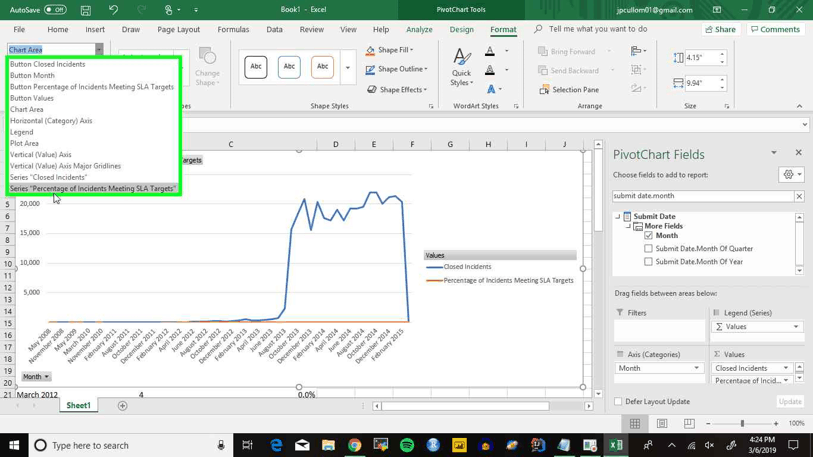814x457 pixels.
Task: Click the Align objects icon
Action: click(x=636, y=51)
